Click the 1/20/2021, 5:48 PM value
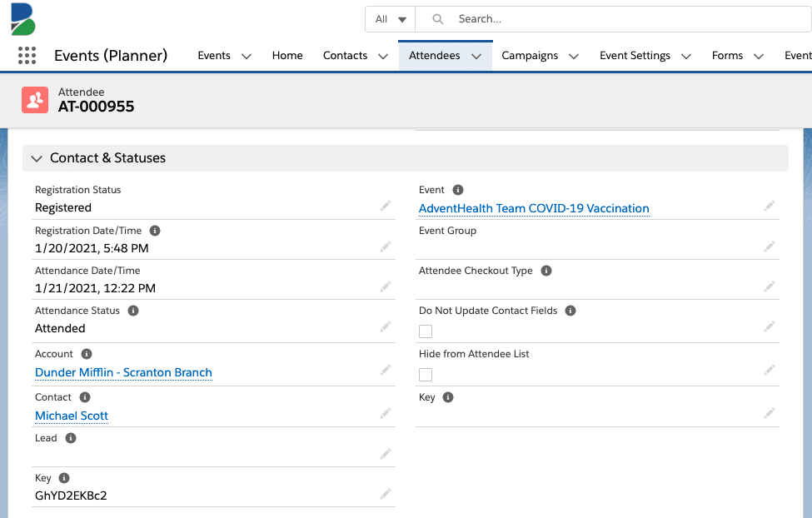 pos(92,249)
